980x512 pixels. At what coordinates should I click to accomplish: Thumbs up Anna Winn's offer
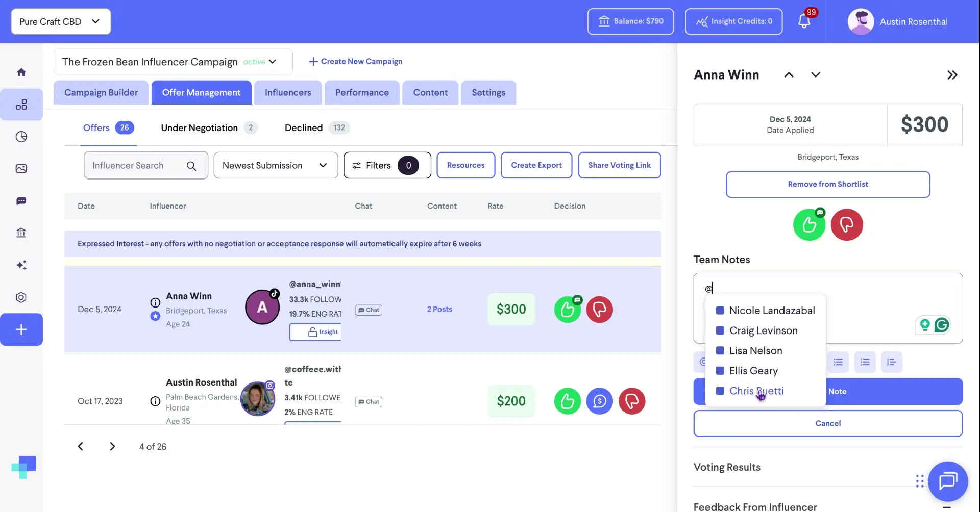(x=567, y=310)
